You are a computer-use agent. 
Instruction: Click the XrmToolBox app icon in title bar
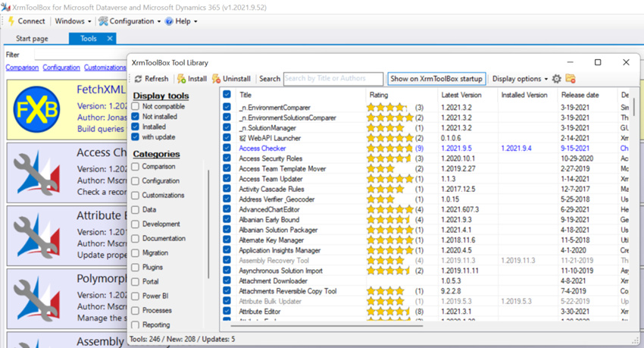(6, 8)
